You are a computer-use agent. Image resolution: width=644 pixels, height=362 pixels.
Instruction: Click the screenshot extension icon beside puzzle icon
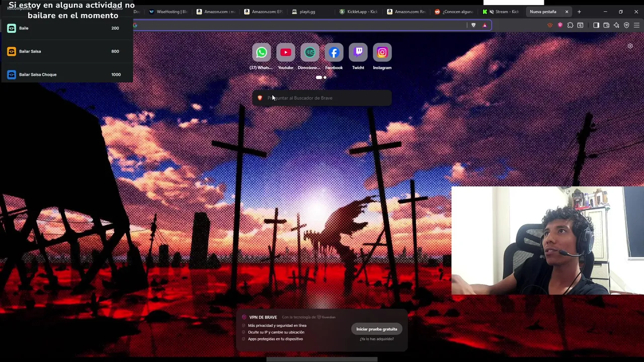pos(580,25)
